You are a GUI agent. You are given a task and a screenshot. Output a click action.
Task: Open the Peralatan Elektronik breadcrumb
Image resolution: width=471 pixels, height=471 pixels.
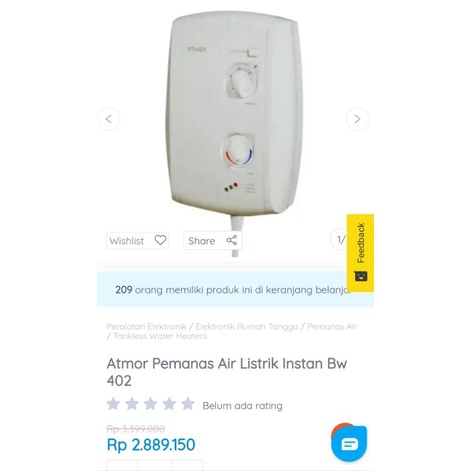[x=146, y=326]
